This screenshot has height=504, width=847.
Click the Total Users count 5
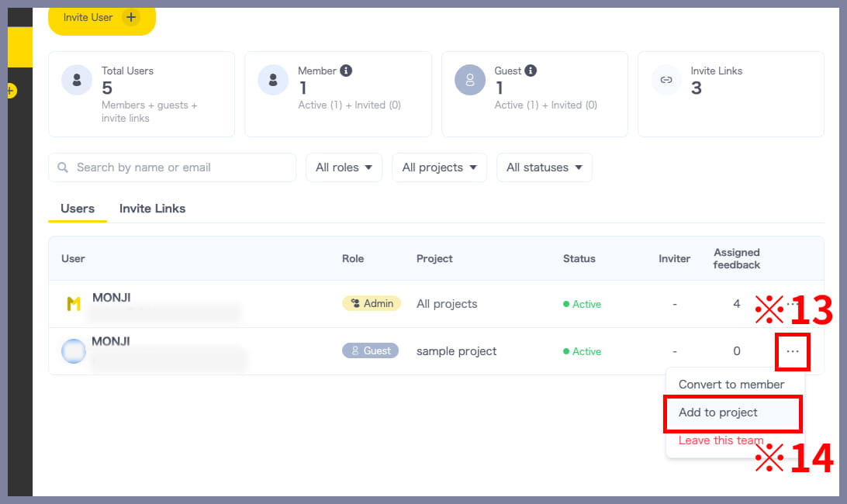click(107, 88)
